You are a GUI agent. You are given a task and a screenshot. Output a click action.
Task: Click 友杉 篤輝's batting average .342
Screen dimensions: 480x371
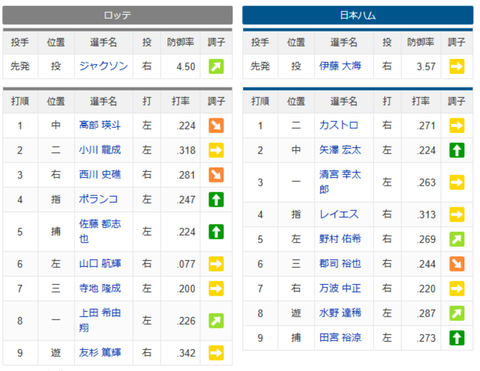(x=186, y=353)
